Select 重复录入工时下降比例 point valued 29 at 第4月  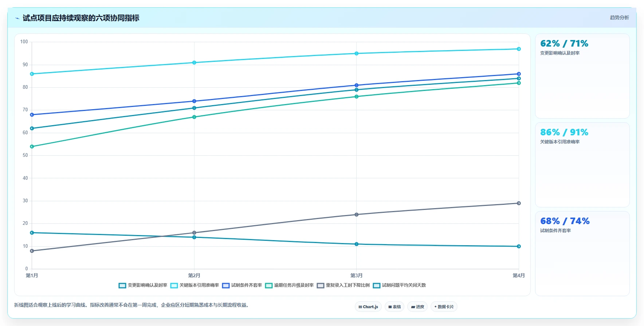[x=519, y=203]
